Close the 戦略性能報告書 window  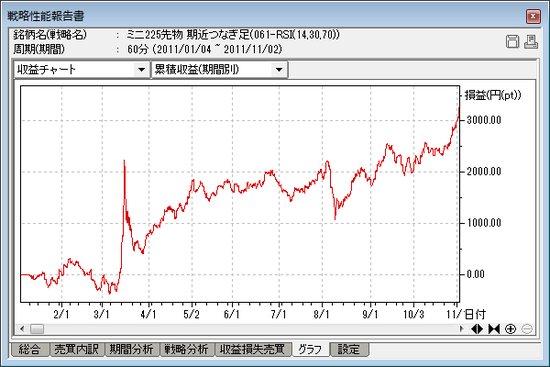tap(533, 16)
